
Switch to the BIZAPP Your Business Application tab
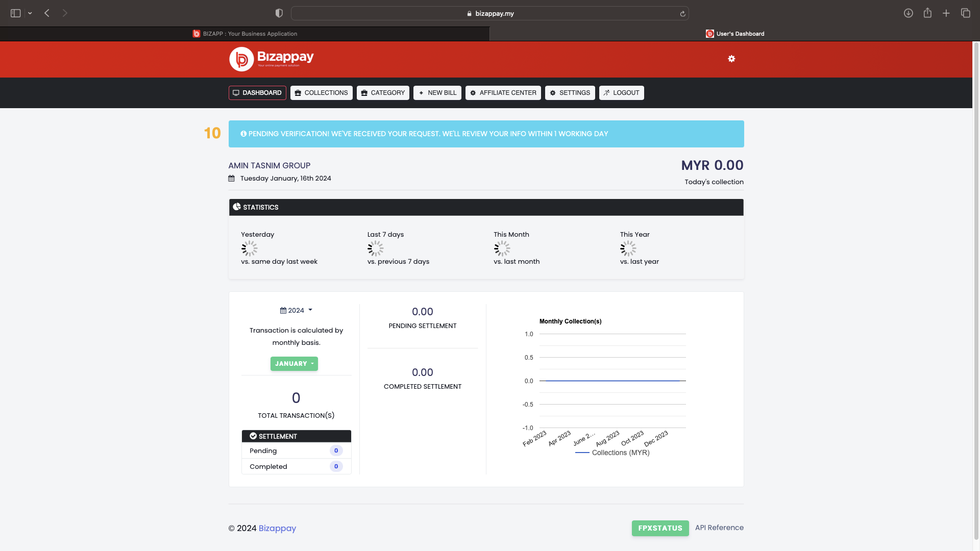tap(245, 34)
